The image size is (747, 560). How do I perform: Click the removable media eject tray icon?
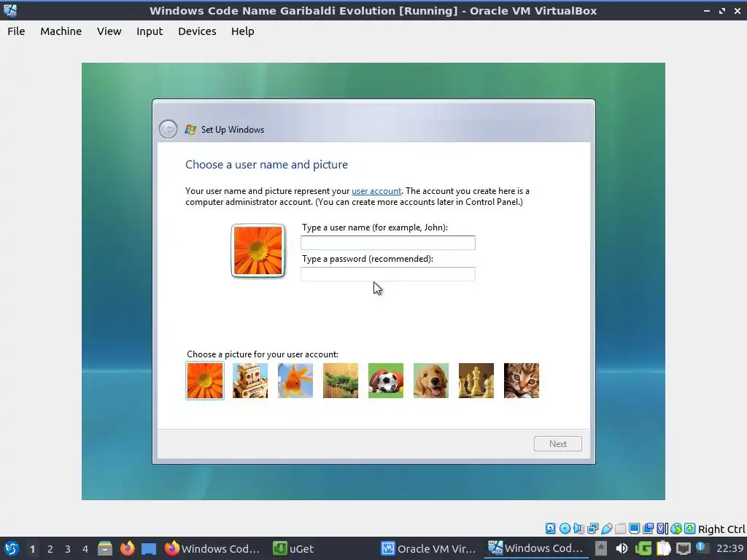coord(601,548)
